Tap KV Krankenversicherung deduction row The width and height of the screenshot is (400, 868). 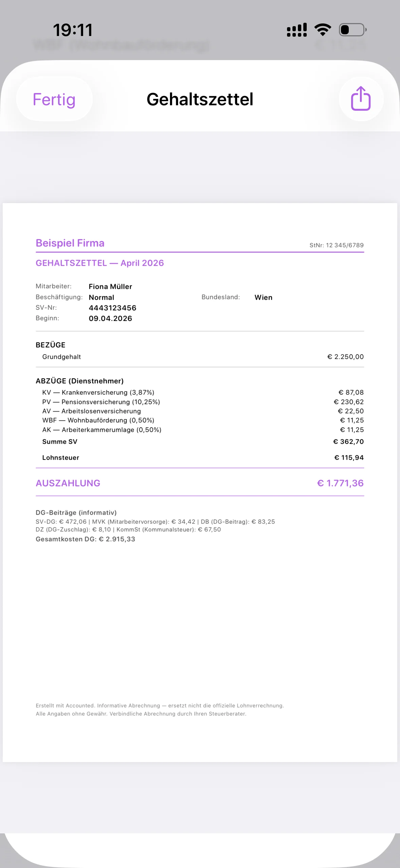[x=200, y=393]
